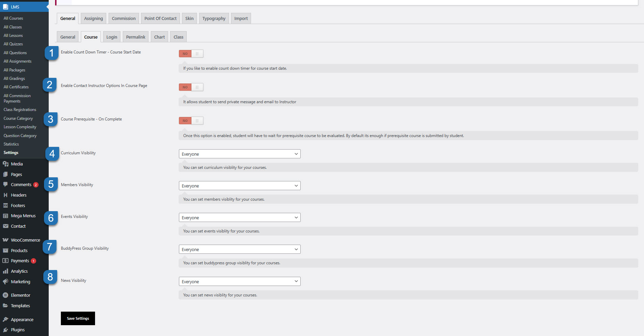Toggle Contact Instructor Options switch
Screen dimensions: 644x336
pyautogui.click(x=191, y=87)
